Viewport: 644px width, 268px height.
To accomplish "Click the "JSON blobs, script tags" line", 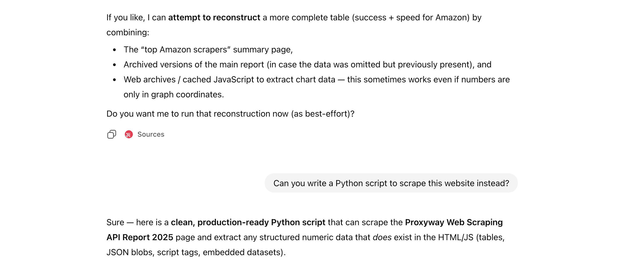I will click(x=196, y=252).
